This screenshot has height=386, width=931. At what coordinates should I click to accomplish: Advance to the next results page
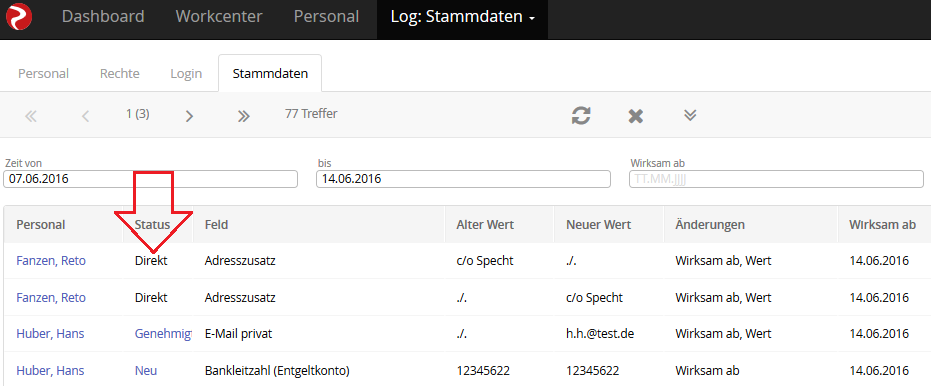pyautogui.click(x=189, y=116)
